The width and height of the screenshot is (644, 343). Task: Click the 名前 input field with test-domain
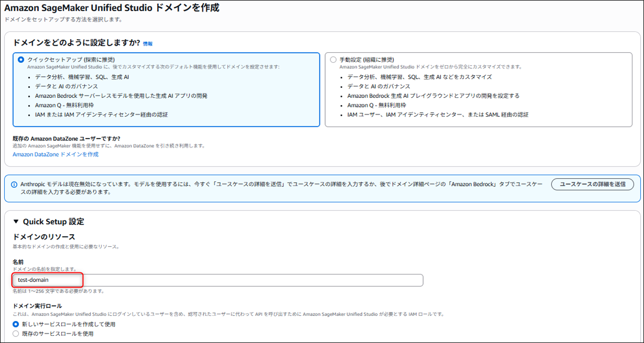pos(217,280)
